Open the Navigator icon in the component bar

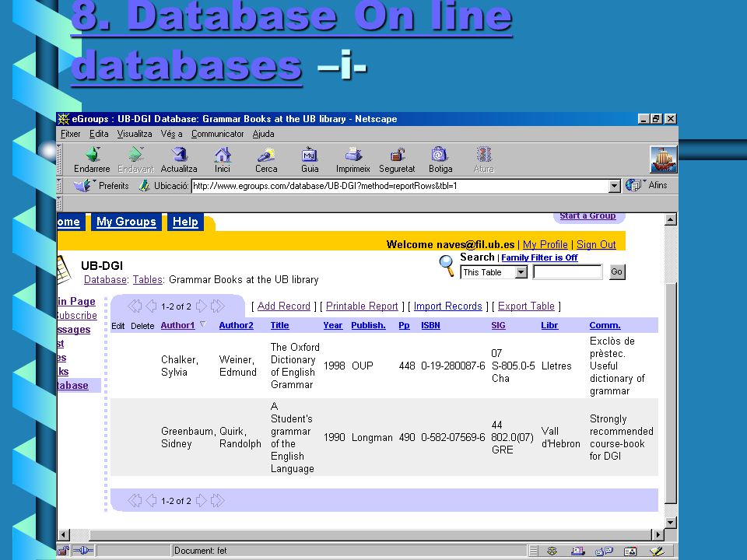(552, 551)
